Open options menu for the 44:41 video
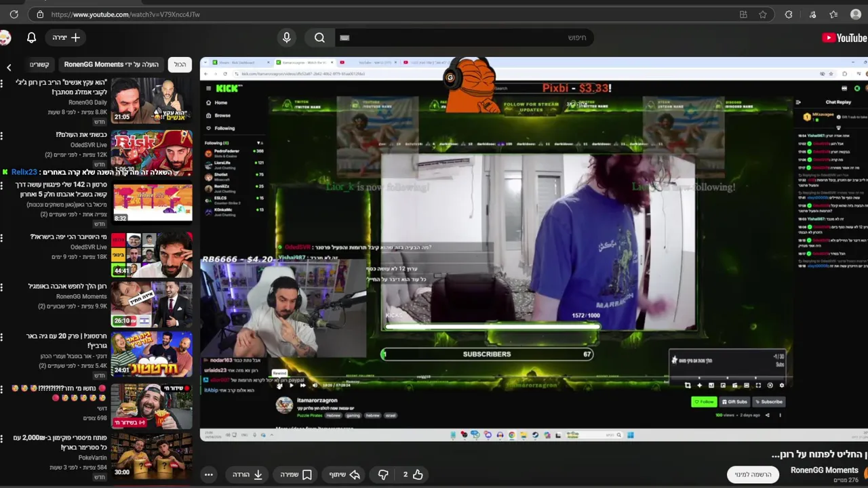This screenshot has height=488, width=868. (x=2, y=238)
